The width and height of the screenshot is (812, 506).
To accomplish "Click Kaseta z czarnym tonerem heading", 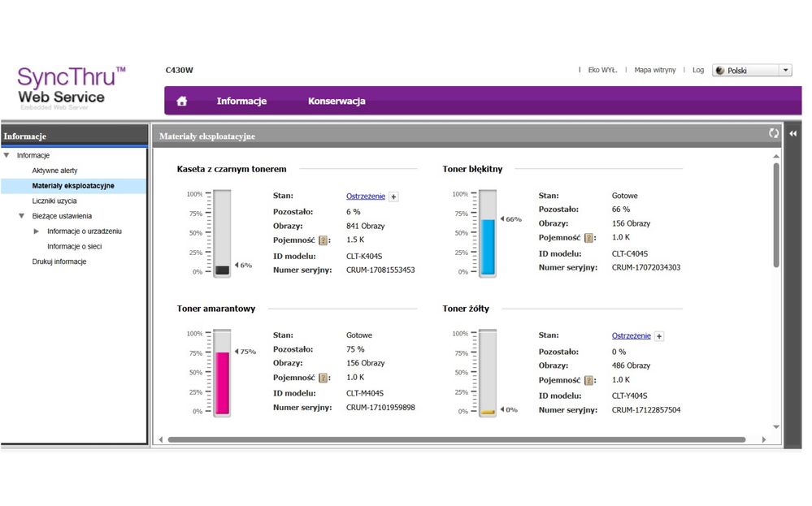I will 231,169.
